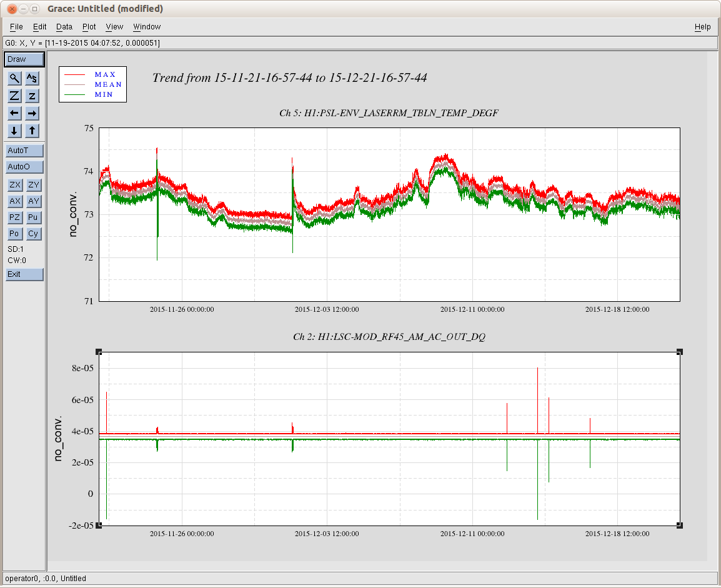This screenshot has height=588, width=721.
Task: Open the View menu
Action: pyautogui.click(x=114, y=27)
